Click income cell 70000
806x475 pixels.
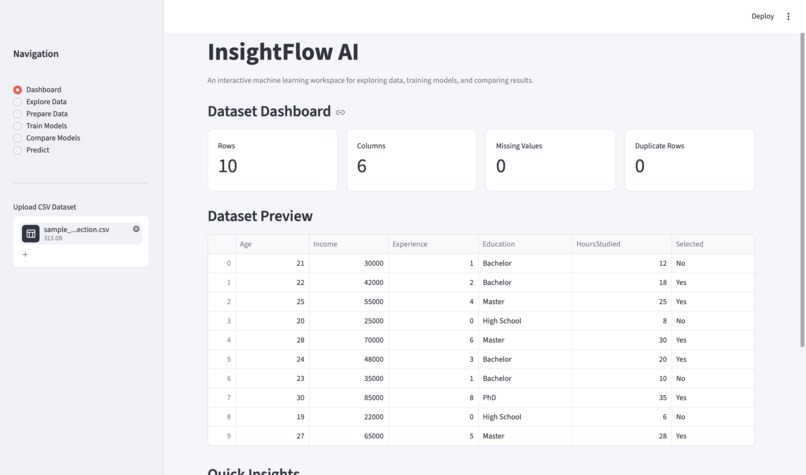click(349, 340)
